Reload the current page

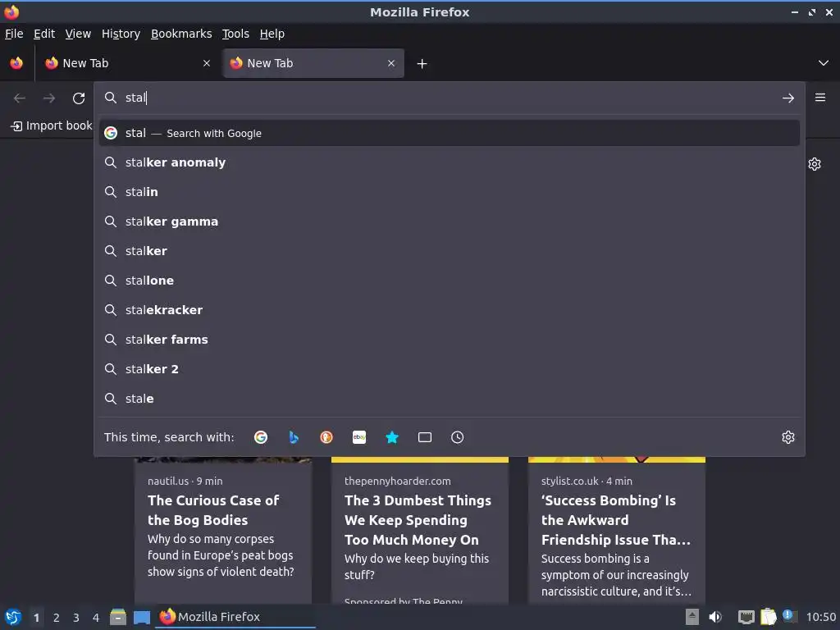79,98
